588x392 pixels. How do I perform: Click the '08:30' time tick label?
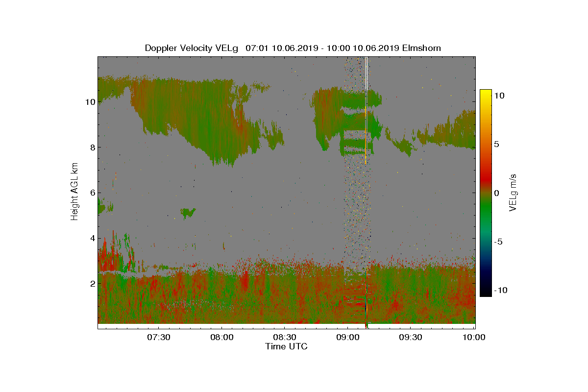pyautogui.click(x=284, y=337)
